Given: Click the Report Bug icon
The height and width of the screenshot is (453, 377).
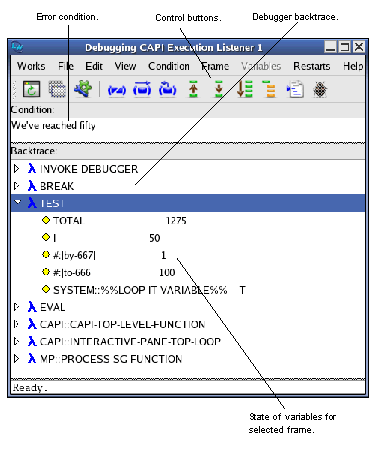Looking at the screenshot, I should pyautogui.click(x=320, y=89).
